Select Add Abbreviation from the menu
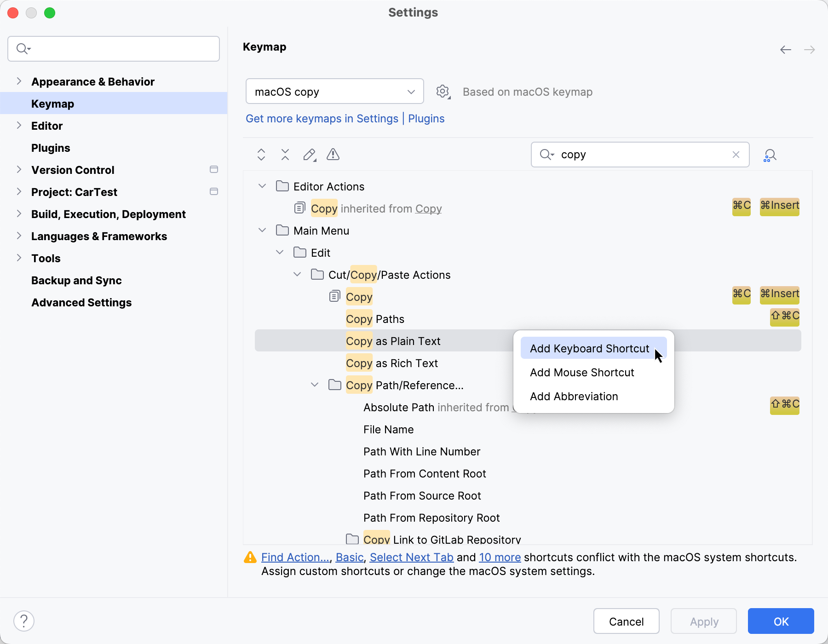Viewport: 828px width, 644px height. (574, 396)
